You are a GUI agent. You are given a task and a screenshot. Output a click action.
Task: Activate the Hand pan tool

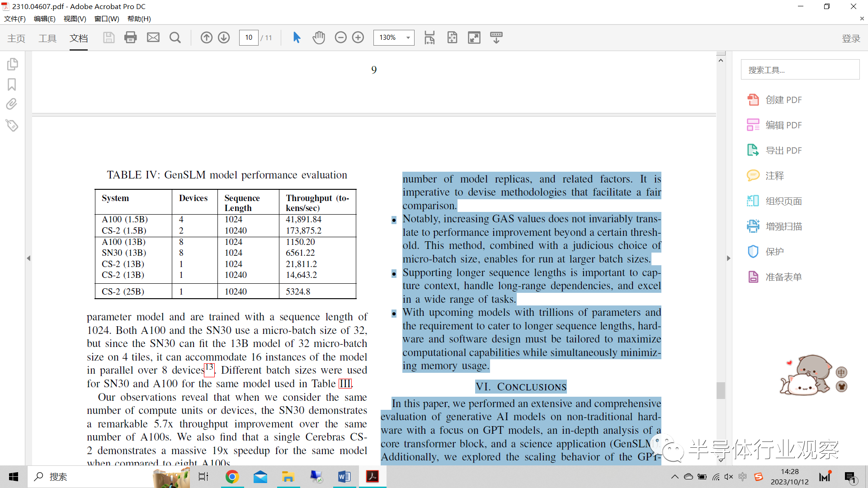tap(319, 38)
